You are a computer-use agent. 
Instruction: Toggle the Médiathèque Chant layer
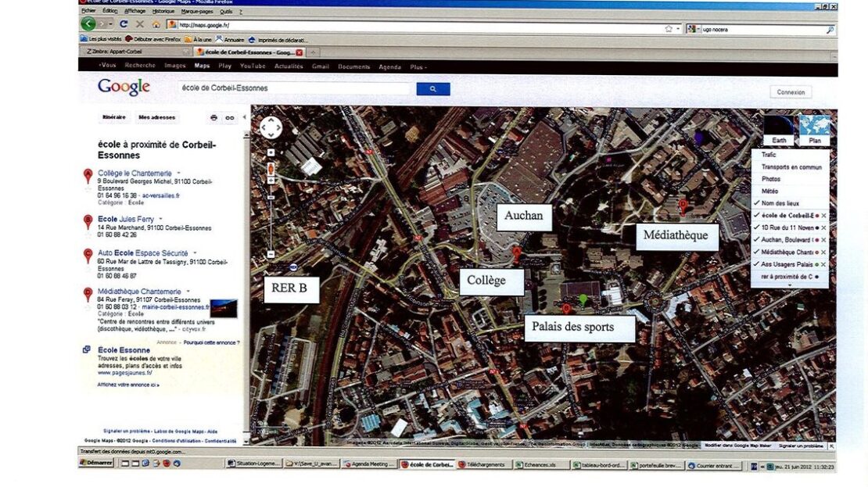tap(757, 252)
